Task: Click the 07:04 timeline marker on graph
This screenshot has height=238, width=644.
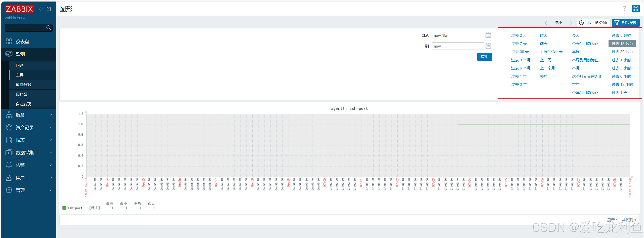Action: tap(469, 183)
